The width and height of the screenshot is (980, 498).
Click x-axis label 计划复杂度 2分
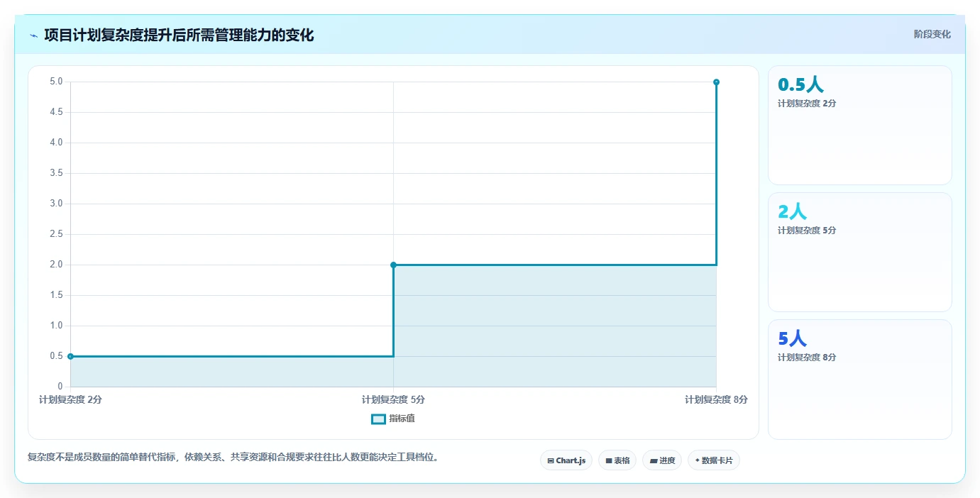coord(70,399)
